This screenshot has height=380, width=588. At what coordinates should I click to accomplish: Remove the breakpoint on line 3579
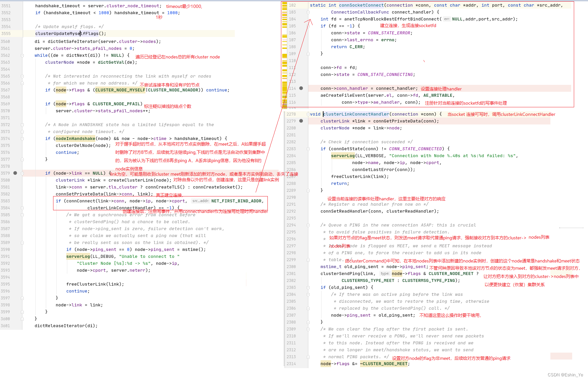pos(15,173)
